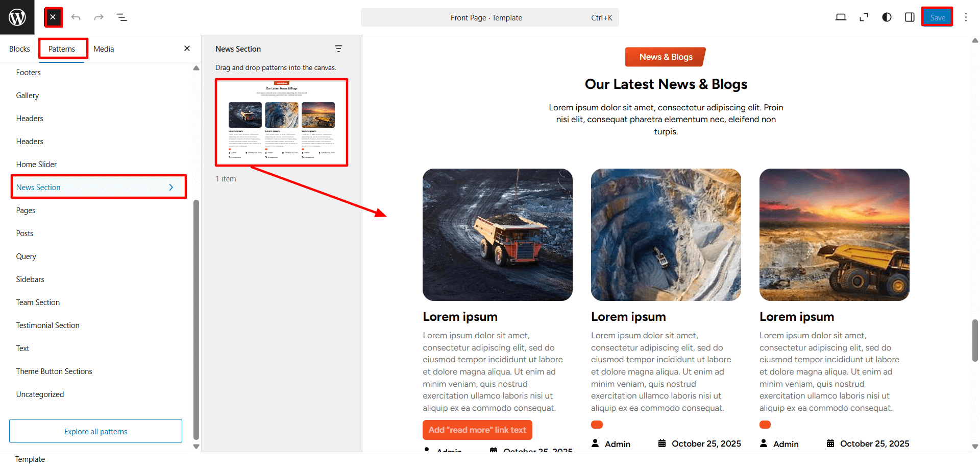Toggle the Settings sidebar panel

(x=910, y=17)
